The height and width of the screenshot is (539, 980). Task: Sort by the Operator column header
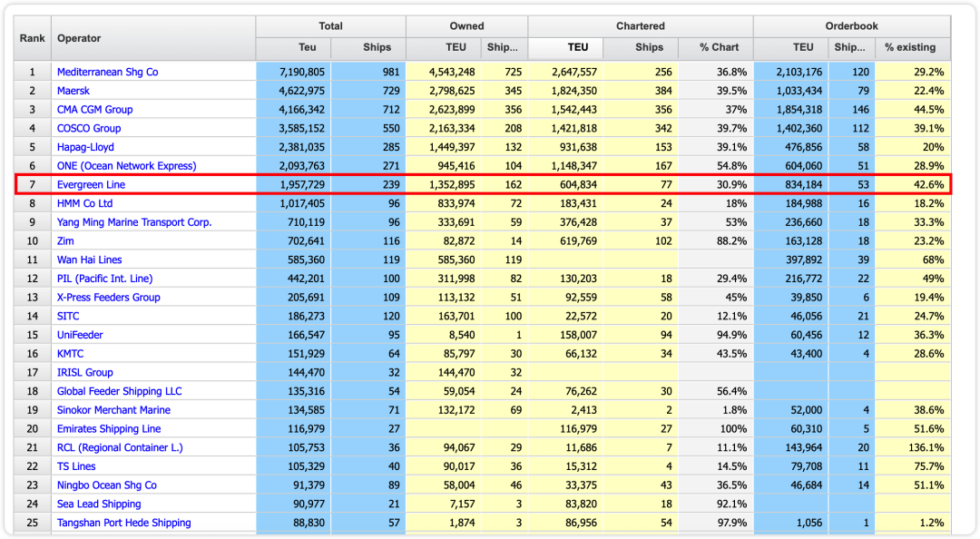click(79, 38)
